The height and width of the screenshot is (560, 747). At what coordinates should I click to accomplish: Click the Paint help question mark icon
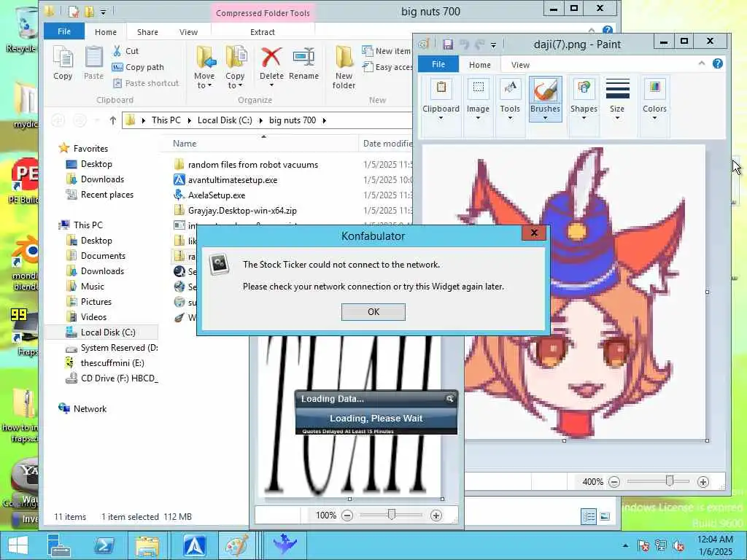718,64
